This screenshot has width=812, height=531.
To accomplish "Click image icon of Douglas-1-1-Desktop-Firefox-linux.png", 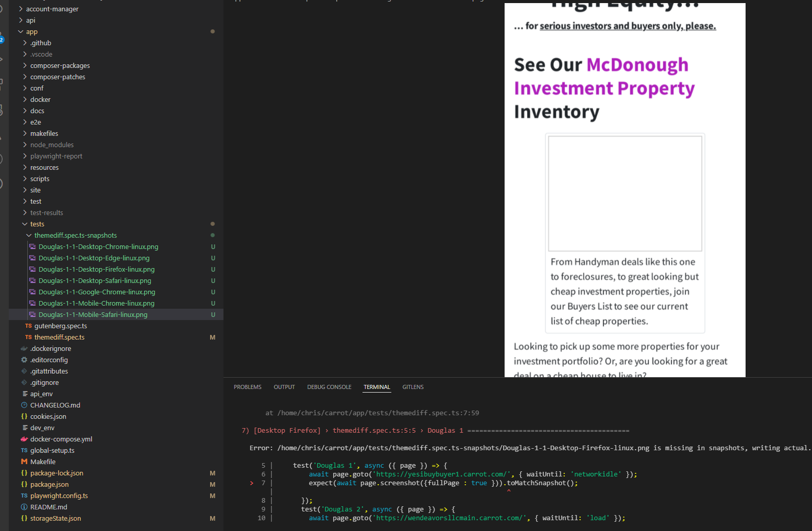I will tap(32, 269).
